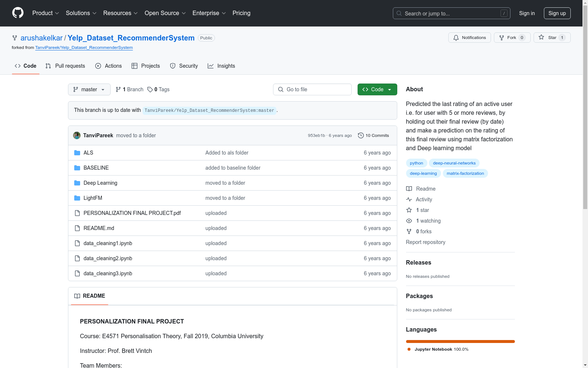Click the deep-learning topic tag

(423, 173)
